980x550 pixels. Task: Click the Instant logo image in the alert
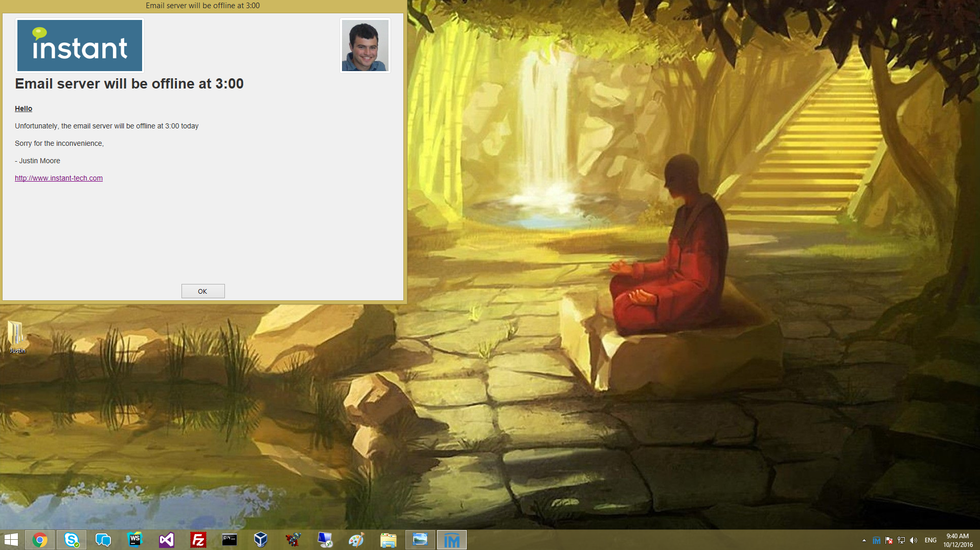80,46
